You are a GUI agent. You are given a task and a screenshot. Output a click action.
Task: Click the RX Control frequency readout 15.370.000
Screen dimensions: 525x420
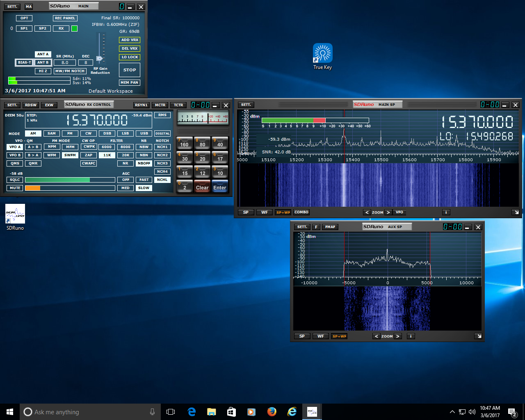98,120
